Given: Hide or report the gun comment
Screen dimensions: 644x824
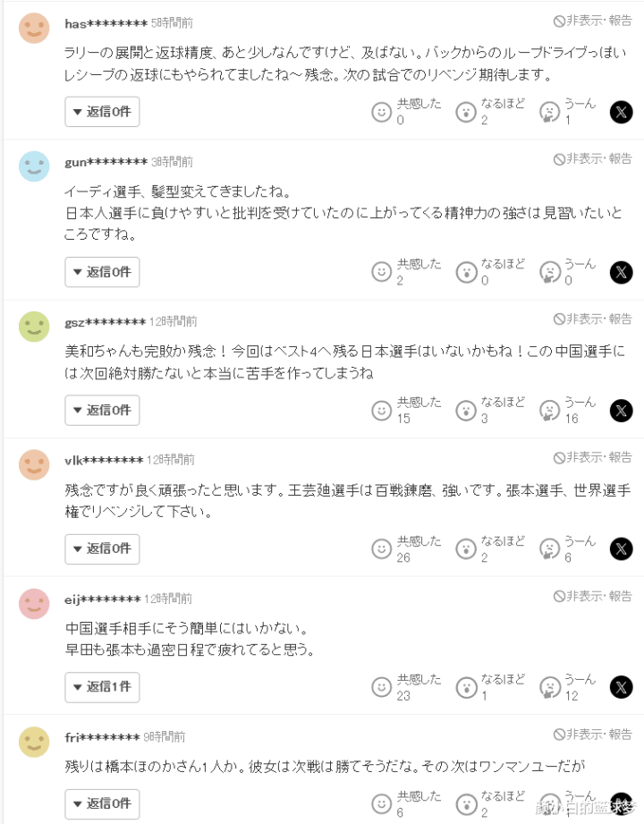Looking at the screenshot, I should [592, 159].
